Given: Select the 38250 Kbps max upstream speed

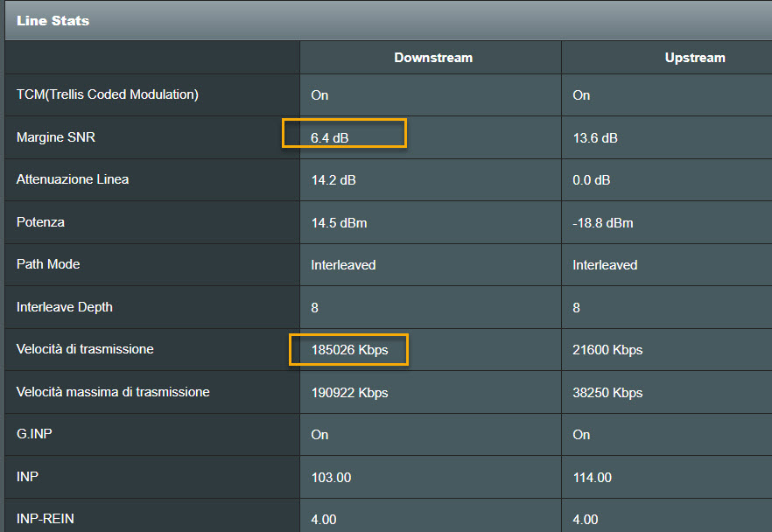Looking at the screenshot, I should pyautogui.click(x=607, y=393).
